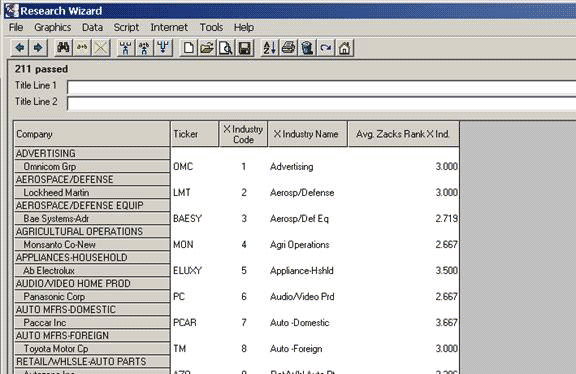Viewport: 576px width, 374px height.
Task: Click the print preview magnifier icon
Action: tap(226, 48)
